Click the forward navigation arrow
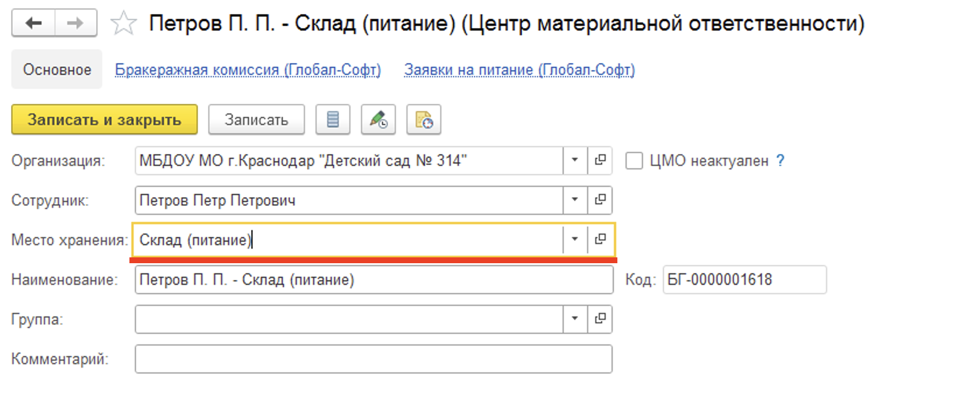 point(76,23)
